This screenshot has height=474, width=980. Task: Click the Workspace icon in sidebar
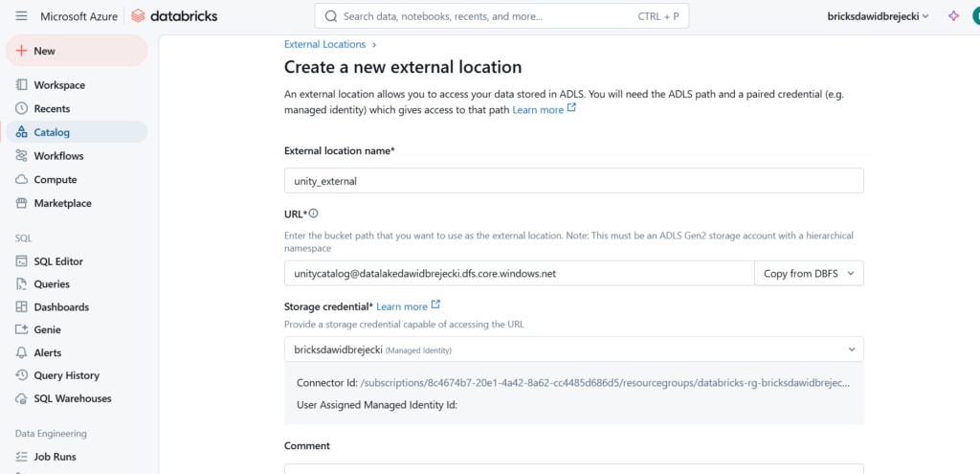(22, 85)
